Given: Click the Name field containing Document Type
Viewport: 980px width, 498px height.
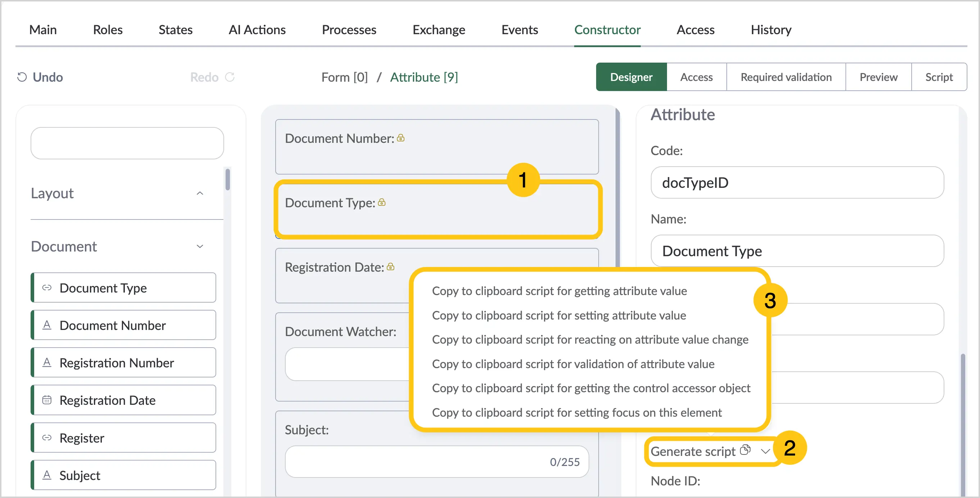Looking at the screenshot, I should [797, 251].
